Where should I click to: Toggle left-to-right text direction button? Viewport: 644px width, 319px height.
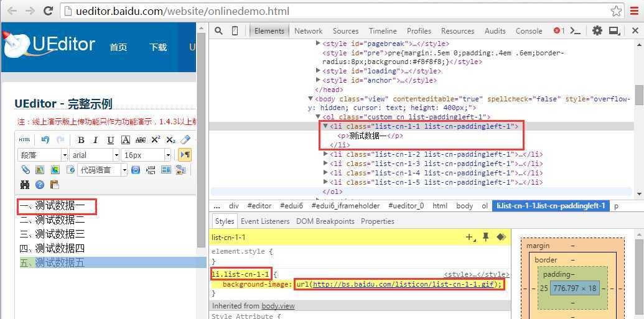click(x=185, y=155)
